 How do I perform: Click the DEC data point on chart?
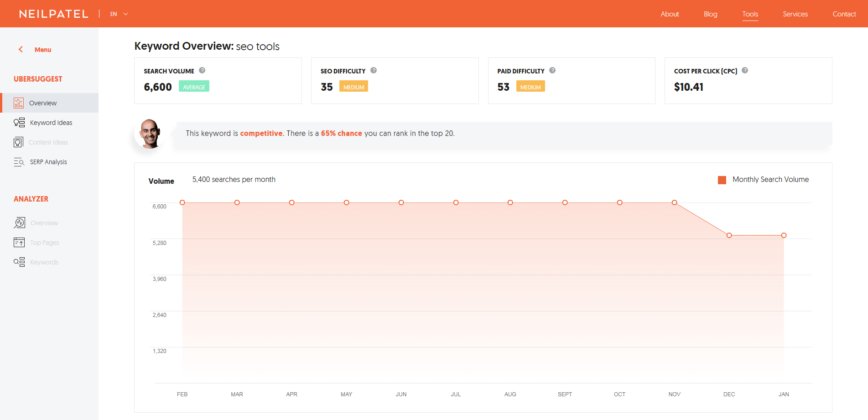coord(729,235)
